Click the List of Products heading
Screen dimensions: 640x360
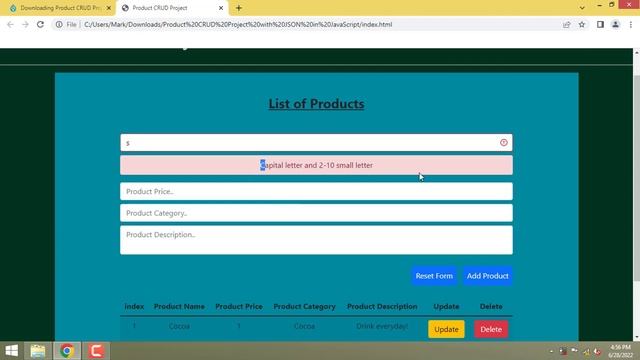click(x=316, y=104)
